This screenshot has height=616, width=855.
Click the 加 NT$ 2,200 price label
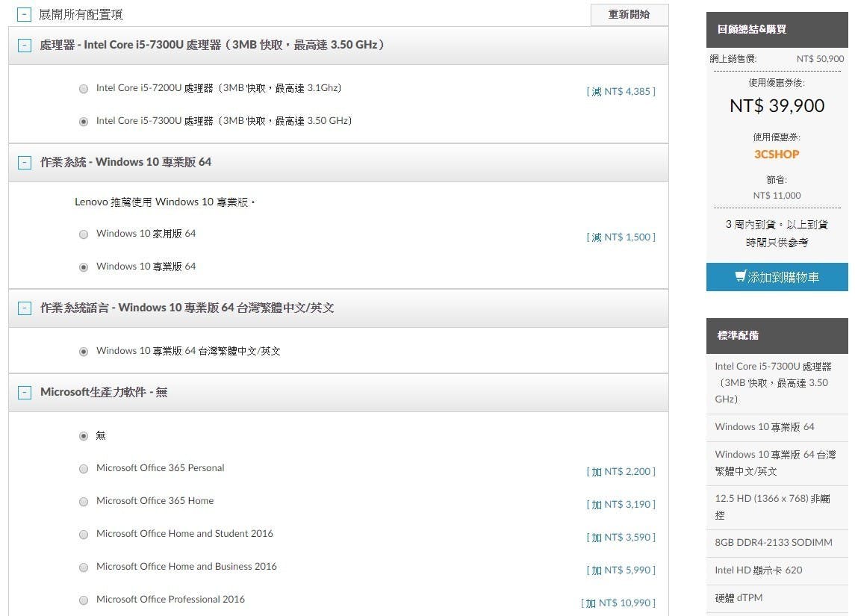coord(621,472)
